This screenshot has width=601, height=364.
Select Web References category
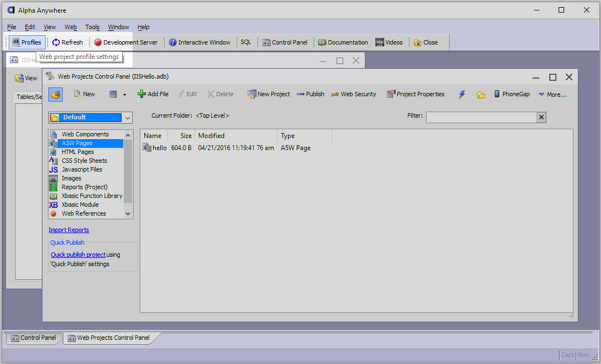84,213
